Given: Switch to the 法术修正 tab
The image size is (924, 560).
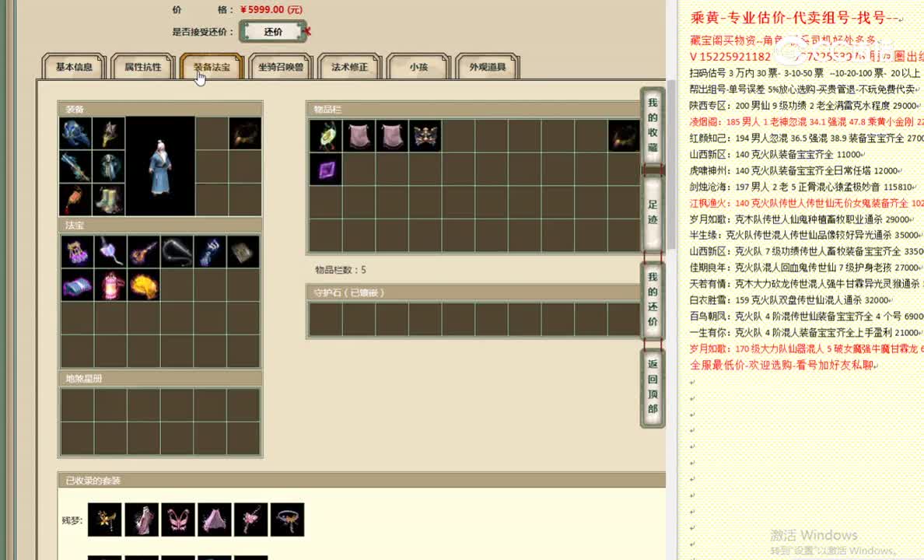Looking at the screenshot, I should tap(349, 67).
